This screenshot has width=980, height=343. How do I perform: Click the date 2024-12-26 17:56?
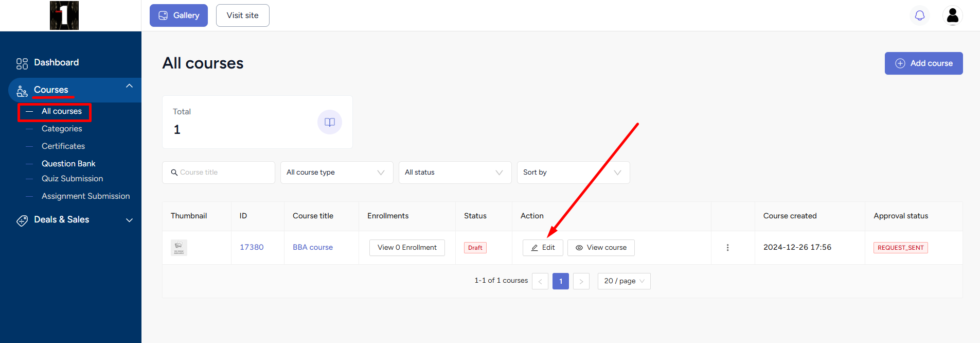[797, 247]
